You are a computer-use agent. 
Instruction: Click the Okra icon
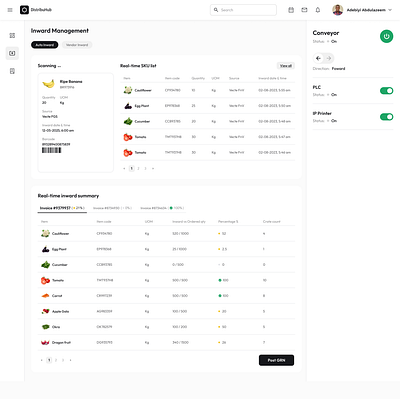[x=45, y=327]
